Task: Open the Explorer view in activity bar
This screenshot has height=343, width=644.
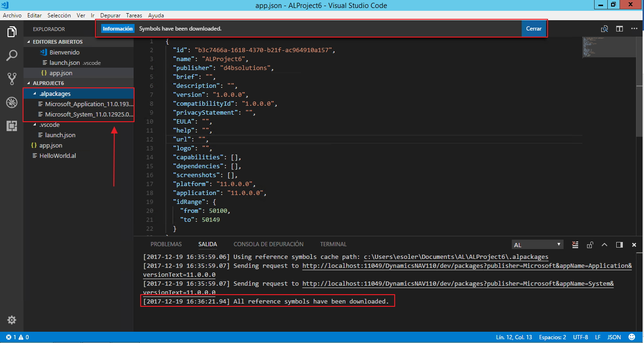Action: [12, 32]
